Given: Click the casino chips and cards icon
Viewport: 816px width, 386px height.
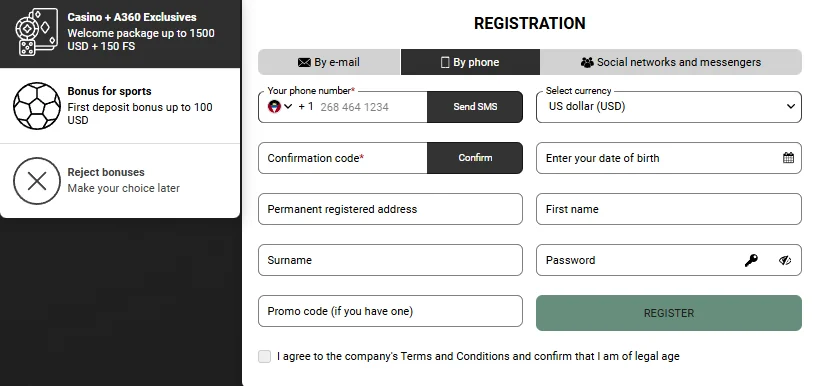Looking at the screenshot, I should 36,32.
